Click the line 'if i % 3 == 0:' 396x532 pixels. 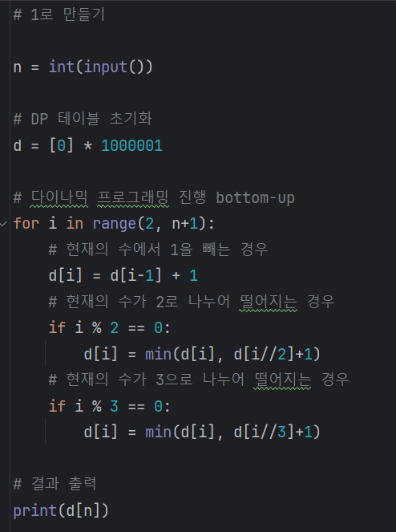tap(109, 406)
